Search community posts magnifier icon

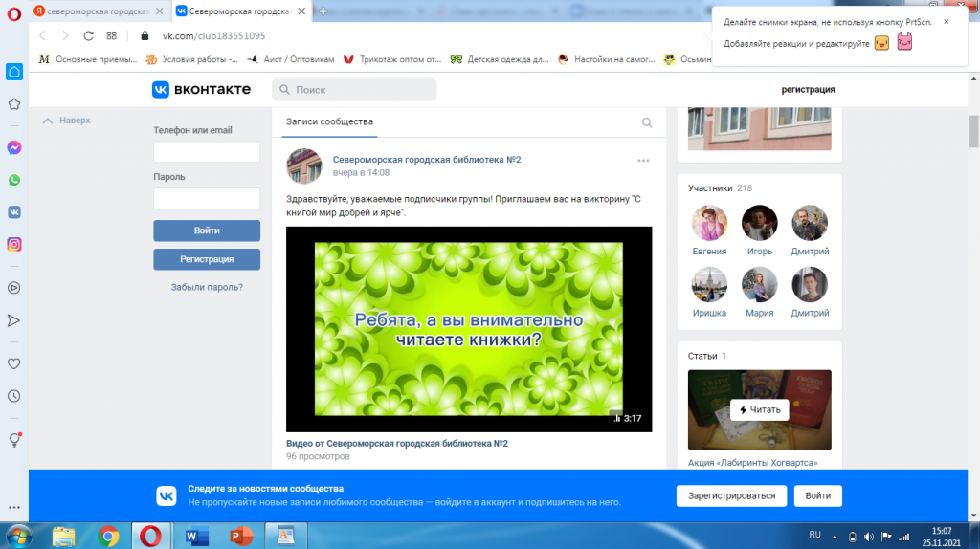[647, 122]
